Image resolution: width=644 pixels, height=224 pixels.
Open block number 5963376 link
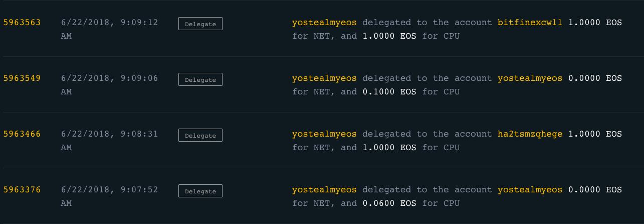point(22,190)
